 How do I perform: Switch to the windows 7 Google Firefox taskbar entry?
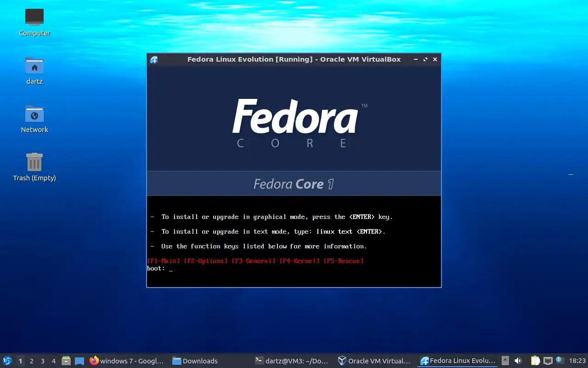pyautogui.click(x=127, y=361)
